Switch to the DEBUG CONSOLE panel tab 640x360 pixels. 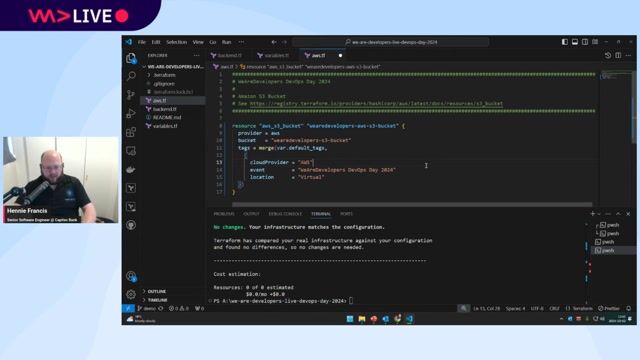pos(285,214)
